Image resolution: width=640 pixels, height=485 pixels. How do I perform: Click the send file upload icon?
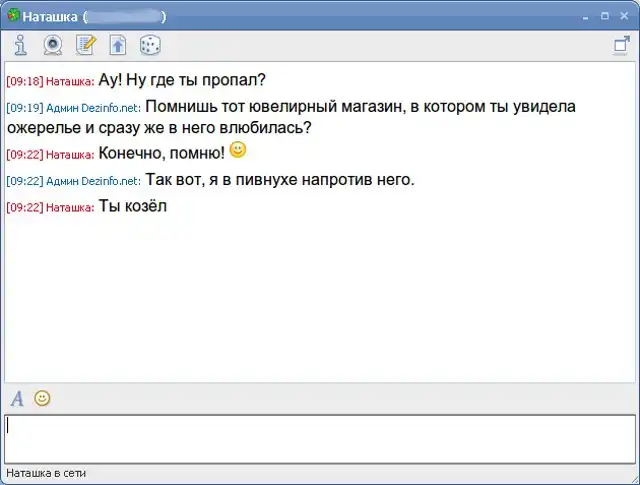[x=117, y=45]
